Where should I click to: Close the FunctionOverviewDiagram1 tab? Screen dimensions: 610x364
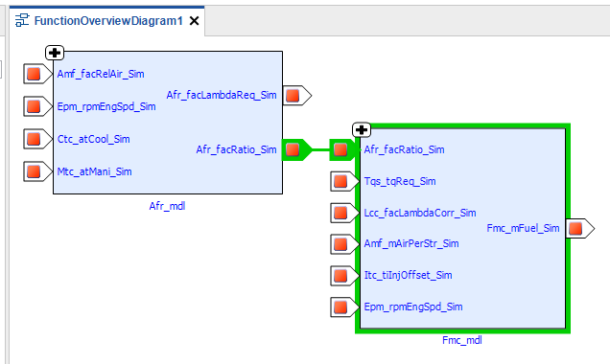coord(194,21)
